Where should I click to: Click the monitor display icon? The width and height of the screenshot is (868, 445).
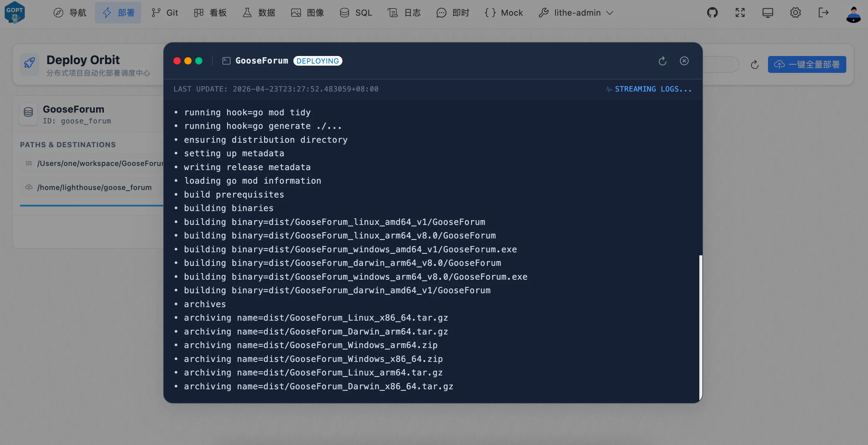768,13
